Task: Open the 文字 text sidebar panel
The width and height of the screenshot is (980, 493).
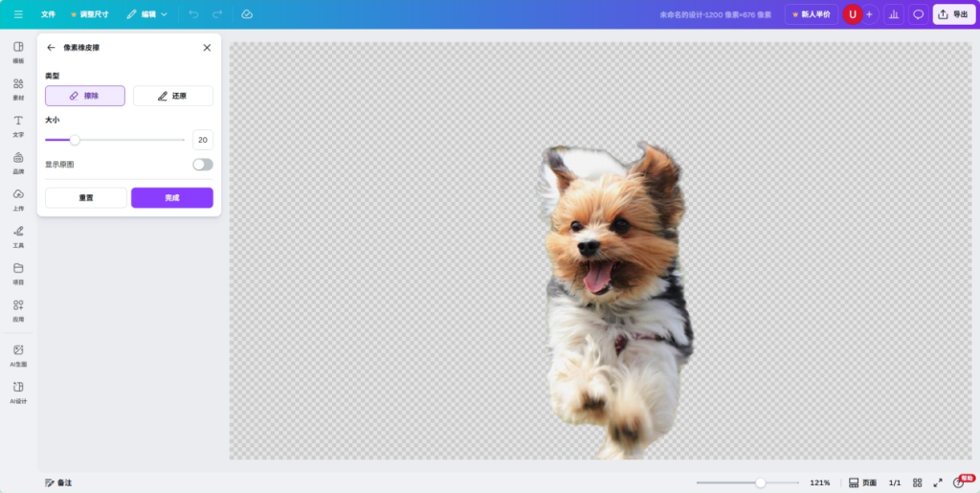Action: coord(18,126)
